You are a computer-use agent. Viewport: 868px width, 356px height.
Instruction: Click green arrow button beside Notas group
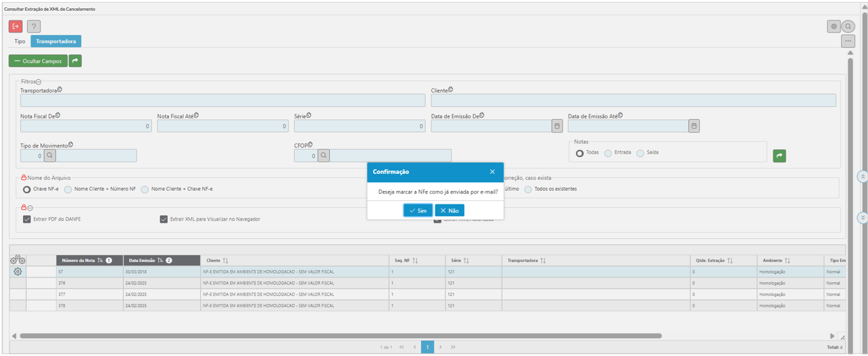click(x=779, y=156)
